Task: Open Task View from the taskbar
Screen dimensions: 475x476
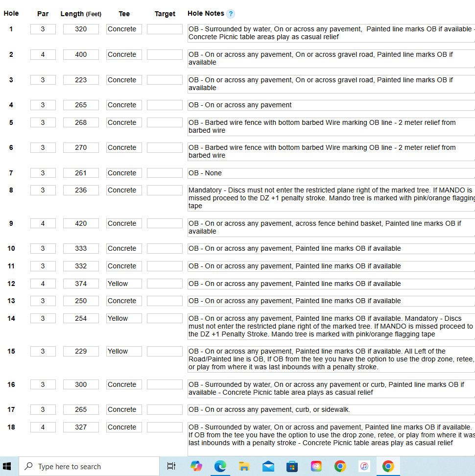Action: [171, 466]
